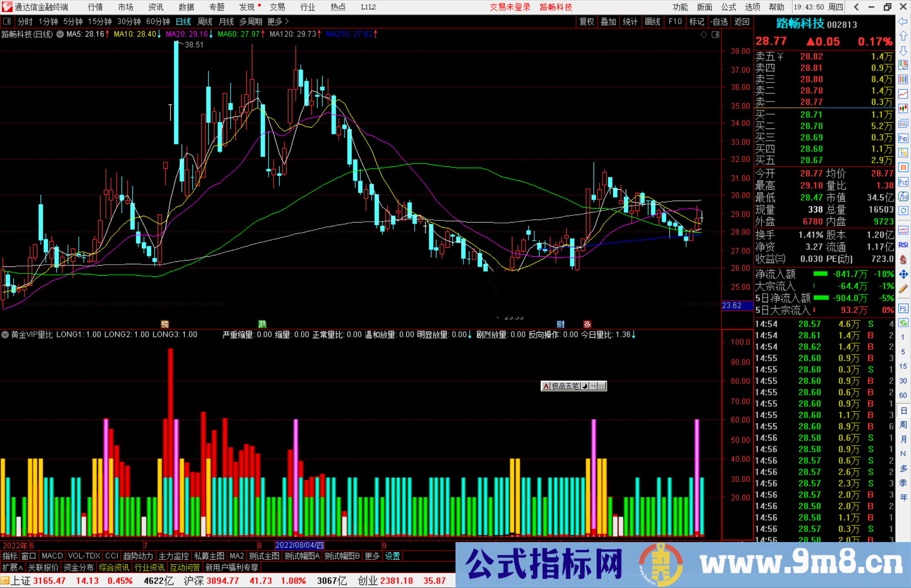Open the line chart icon in sidebar
Screen dimensions: 911x588
pos(903,94)
